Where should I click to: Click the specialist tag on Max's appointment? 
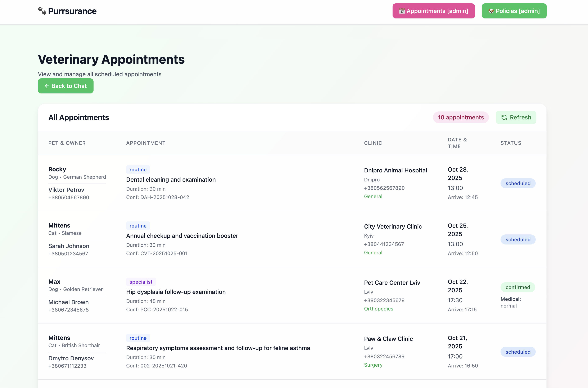pyautogui.click(x=141, y=282)
